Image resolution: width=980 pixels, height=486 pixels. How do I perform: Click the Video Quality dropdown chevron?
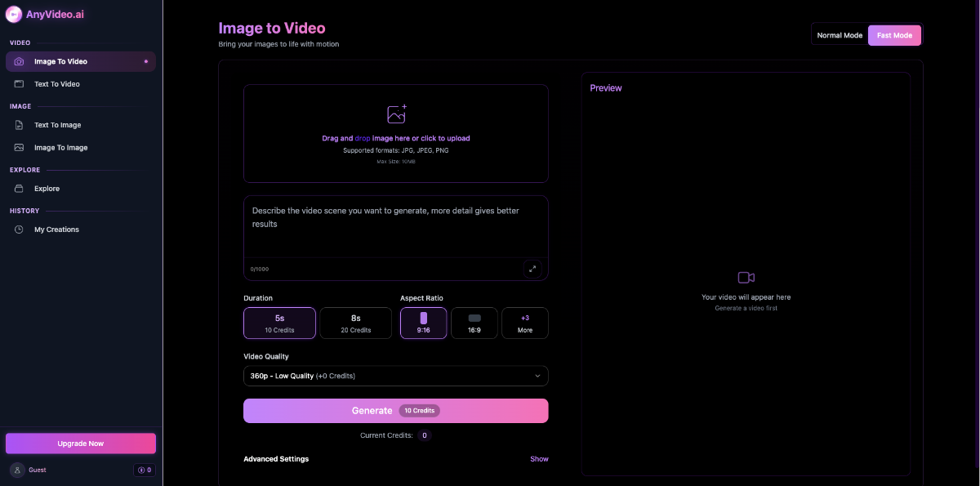pyautogui.click(x=537, y=376)
